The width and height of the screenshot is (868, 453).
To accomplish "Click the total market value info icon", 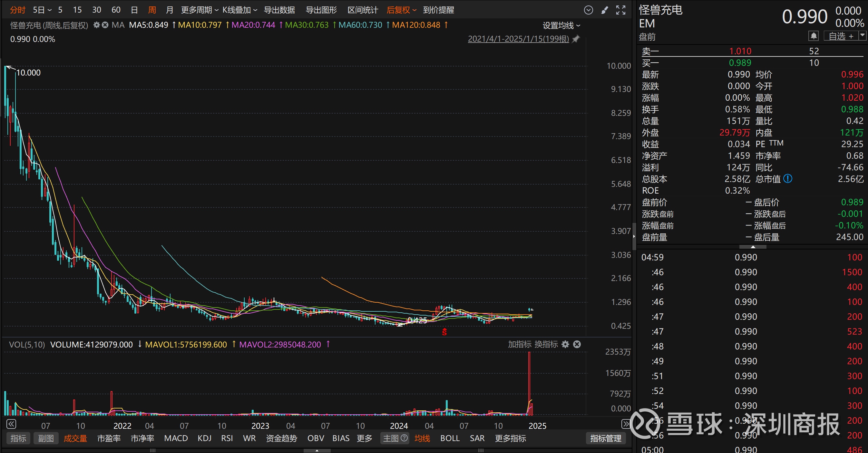I will click(x=788, y=179).
